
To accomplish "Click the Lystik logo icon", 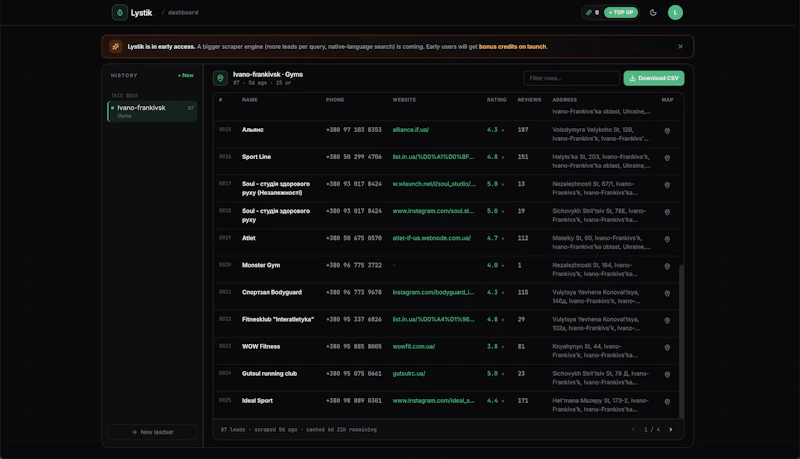I will tap(119, 12).
